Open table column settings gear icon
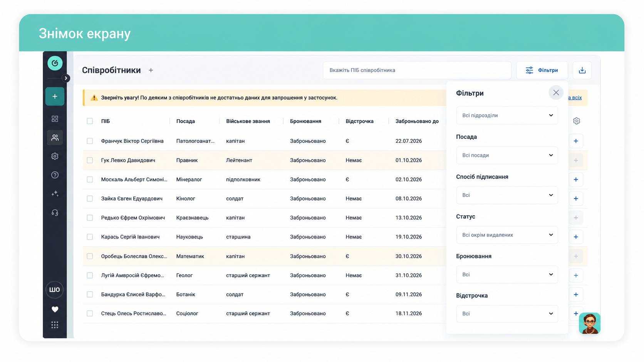Viewport: 644px width, 362px height. 576,121
